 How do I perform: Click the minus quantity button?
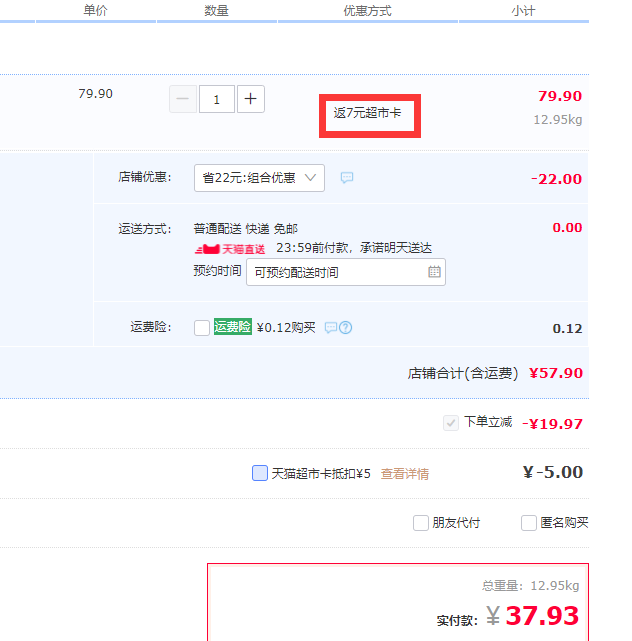tap(183, 99)
